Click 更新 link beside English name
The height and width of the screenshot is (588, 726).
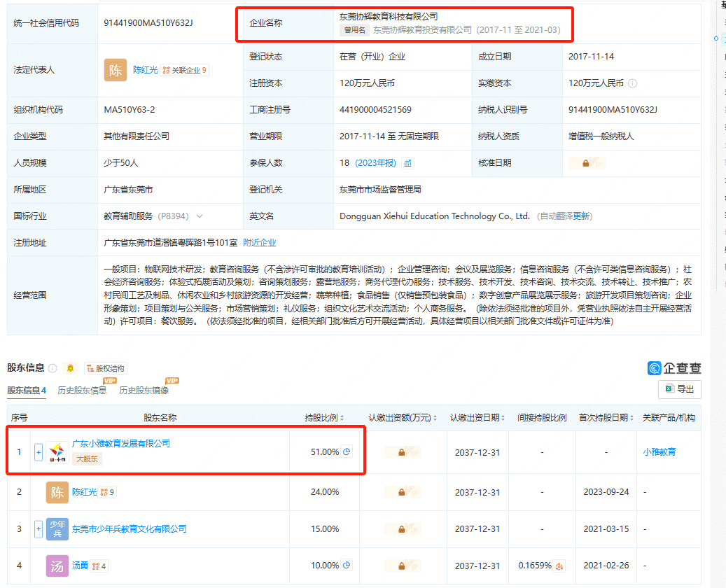(581, 216)
